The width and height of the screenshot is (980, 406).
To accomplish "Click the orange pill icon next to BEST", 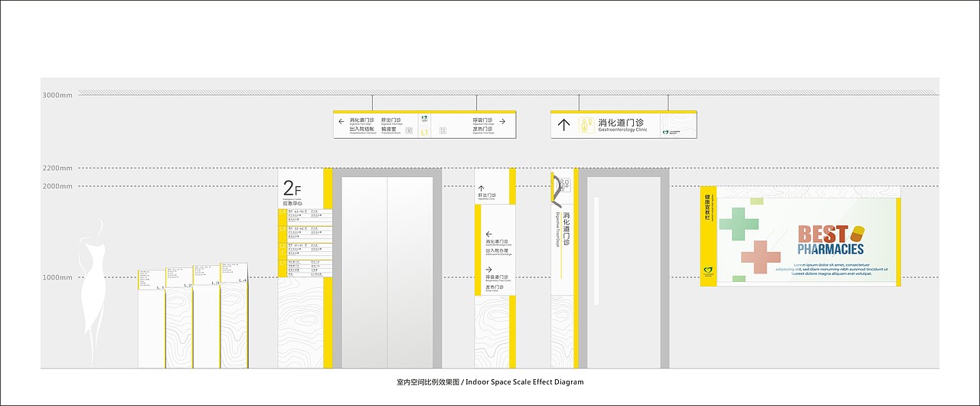I will point(857,232).
